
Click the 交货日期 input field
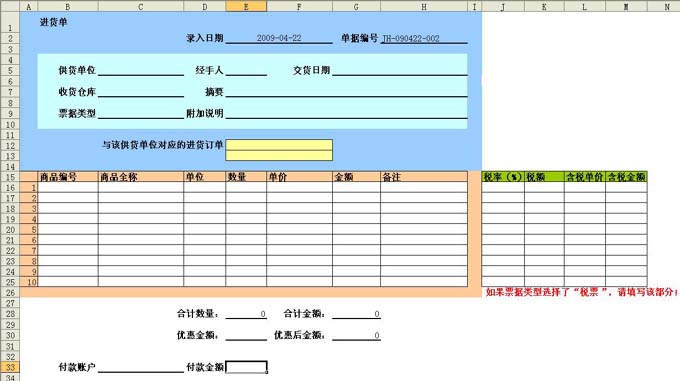pos(400,70)
